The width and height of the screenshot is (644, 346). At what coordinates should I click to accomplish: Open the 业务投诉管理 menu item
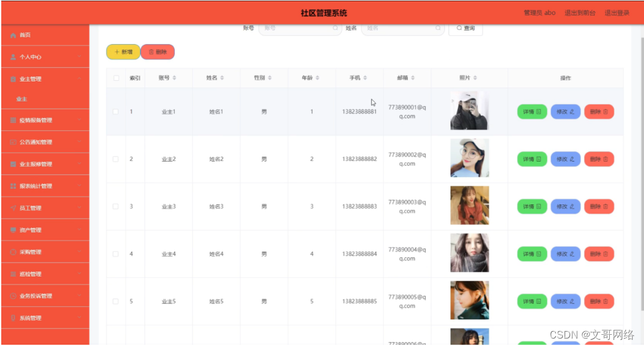(45, 296)
